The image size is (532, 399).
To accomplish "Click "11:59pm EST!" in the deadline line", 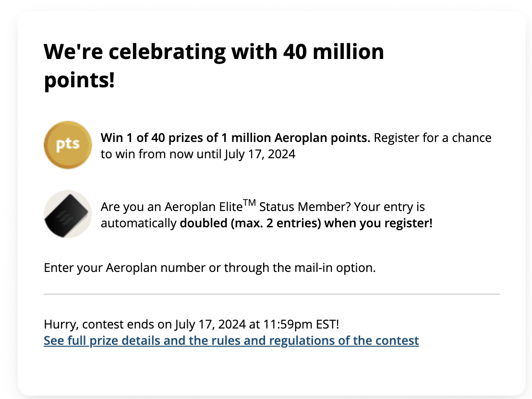I will pyautogui.click(x=301, y=324).
